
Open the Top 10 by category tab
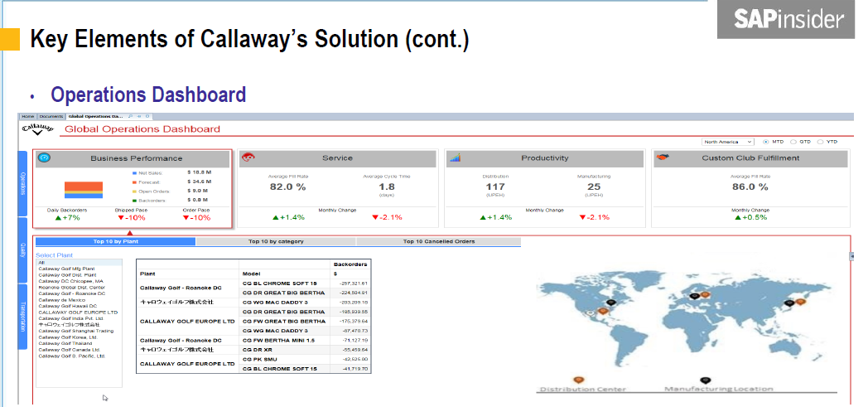pyautogui.click(x=276, y=241)
